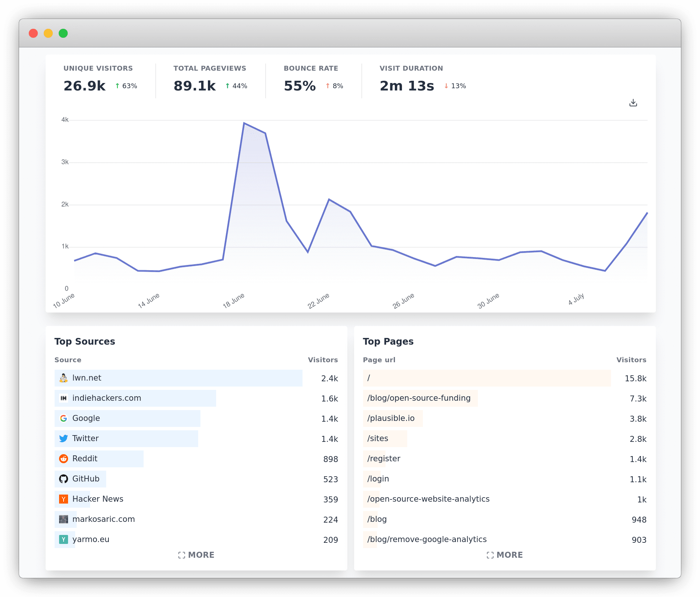Expand MORE under Top Sources

196,555
